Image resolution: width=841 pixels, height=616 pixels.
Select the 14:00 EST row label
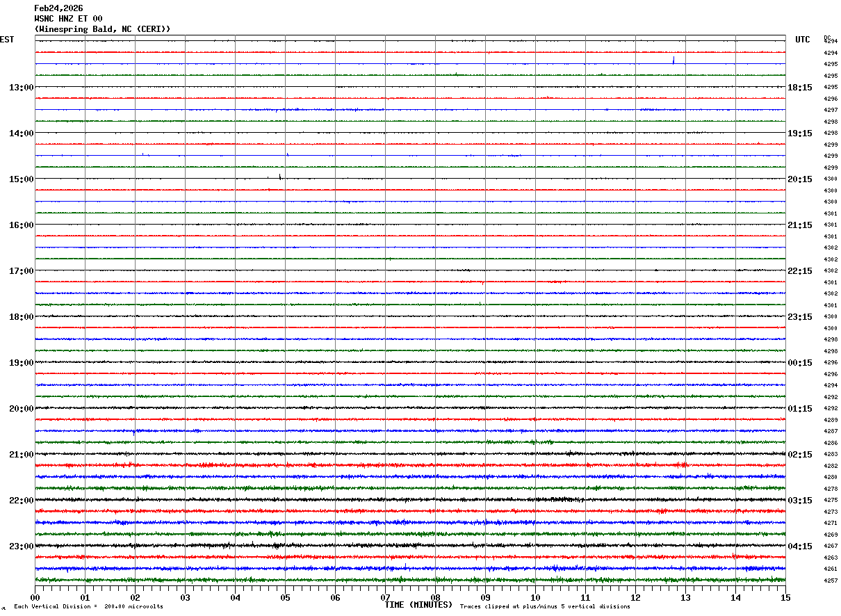click(21, 133)
